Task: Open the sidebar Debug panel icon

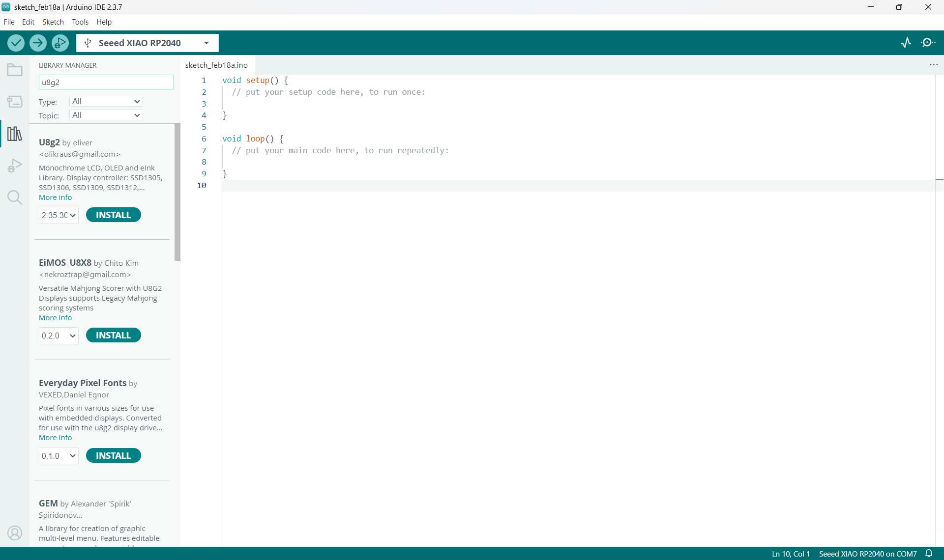Action: (15, 166)
